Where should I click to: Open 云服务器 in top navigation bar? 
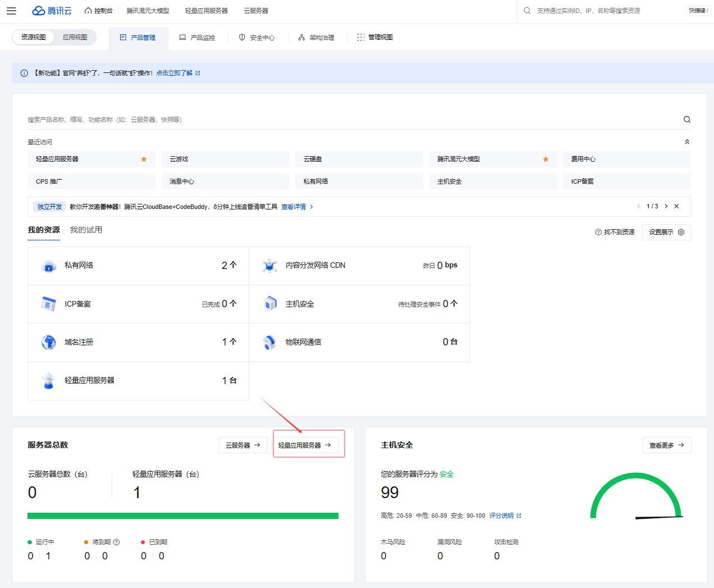[256, 11]
